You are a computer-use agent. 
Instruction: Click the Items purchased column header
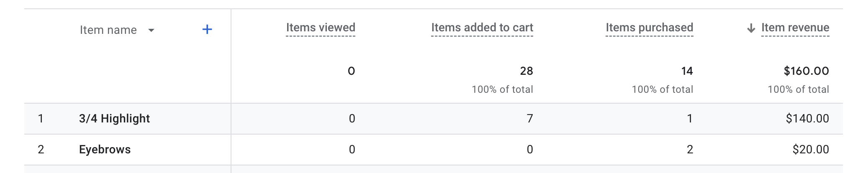[649, 28]
